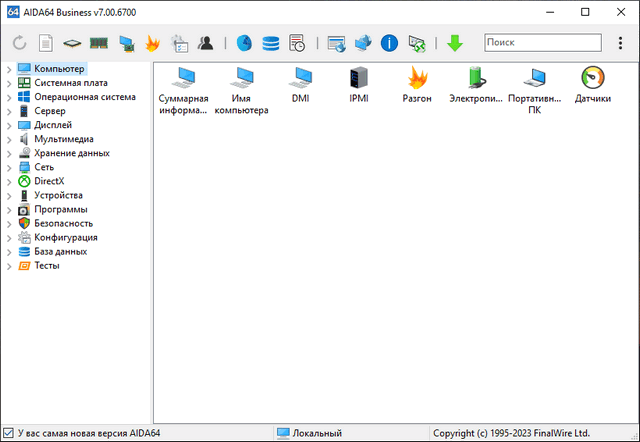
Task: Open the Report toolbar icon
Action: (46, 43)
